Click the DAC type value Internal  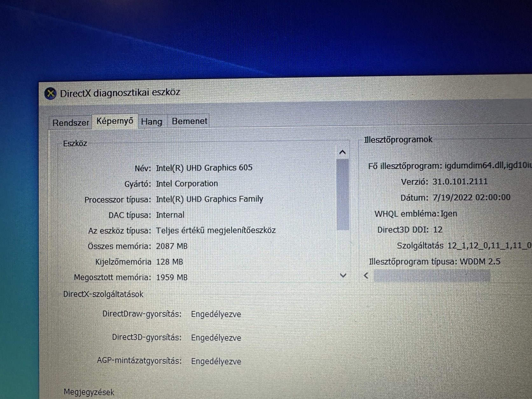coord(170,215)
